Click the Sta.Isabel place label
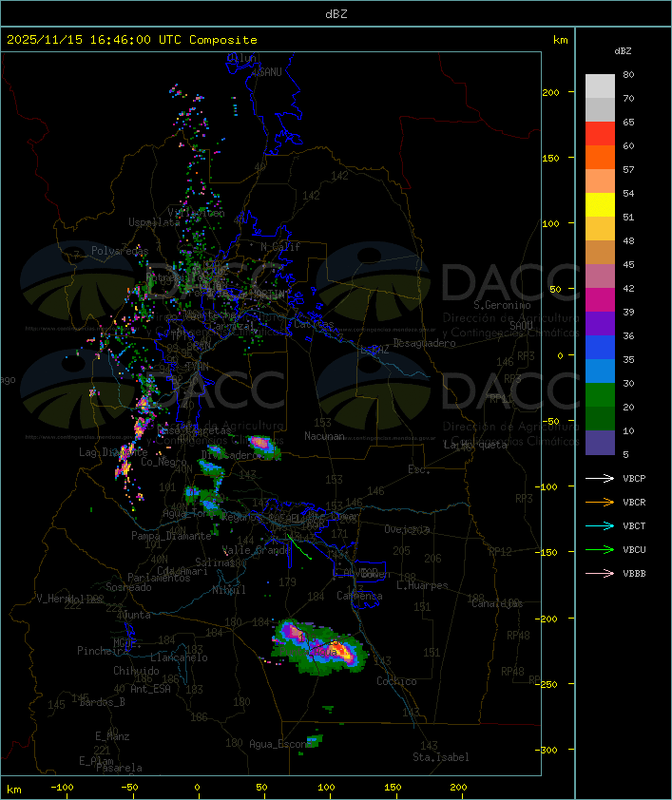 tap(441, 757)
